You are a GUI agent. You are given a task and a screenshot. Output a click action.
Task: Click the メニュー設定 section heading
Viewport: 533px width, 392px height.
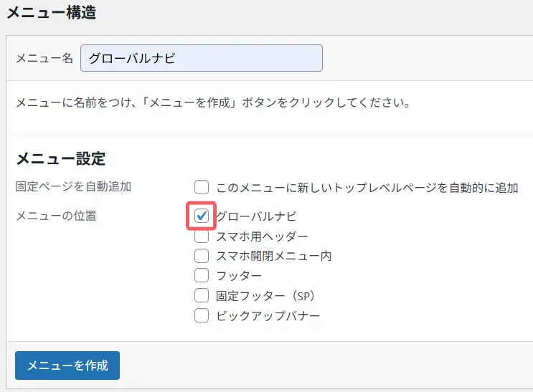(x=61, y=158)
